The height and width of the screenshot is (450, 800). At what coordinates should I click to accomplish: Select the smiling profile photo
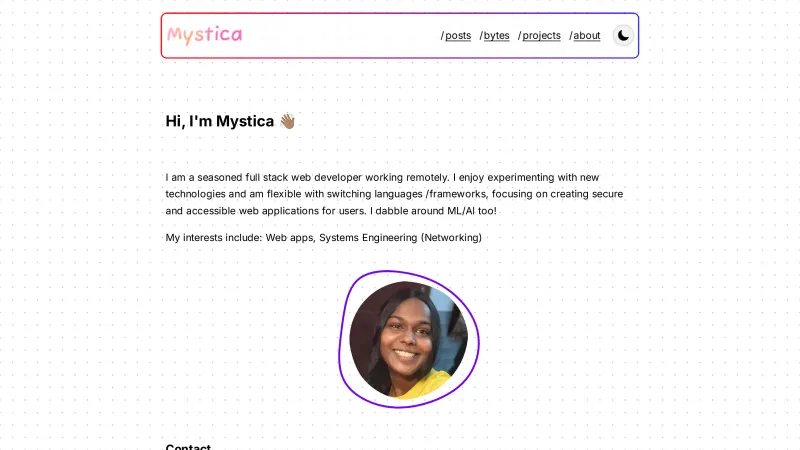pos(408,340)
